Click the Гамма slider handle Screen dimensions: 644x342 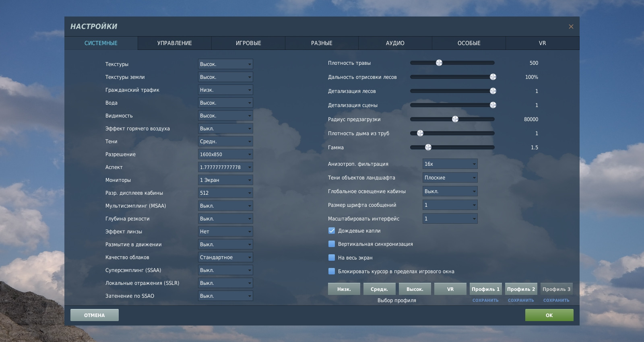pos(428,147)
